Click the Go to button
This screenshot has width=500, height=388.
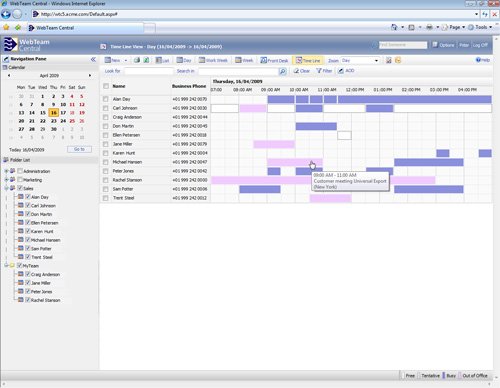(x=79, y=149)
